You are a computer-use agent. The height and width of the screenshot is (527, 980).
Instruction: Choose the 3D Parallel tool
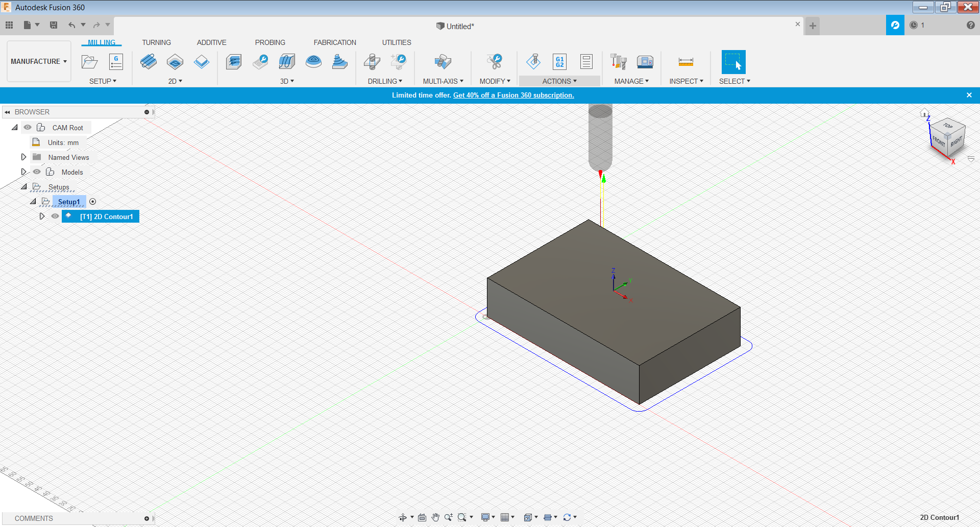click(287, 62)
